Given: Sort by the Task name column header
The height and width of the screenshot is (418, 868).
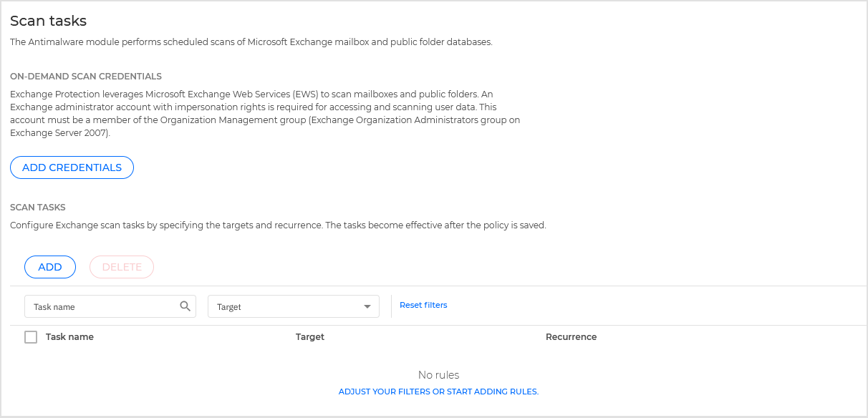Looking at the screenshot, I should [69, 336].
